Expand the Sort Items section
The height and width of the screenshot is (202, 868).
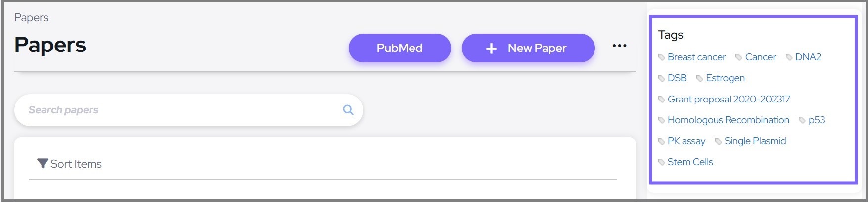(x=76, y=164)
